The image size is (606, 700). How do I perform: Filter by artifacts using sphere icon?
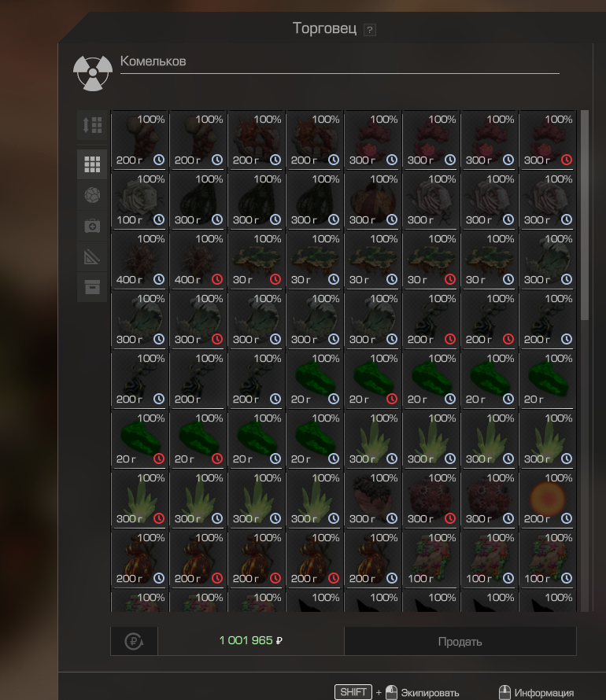(x=92, y=195)
